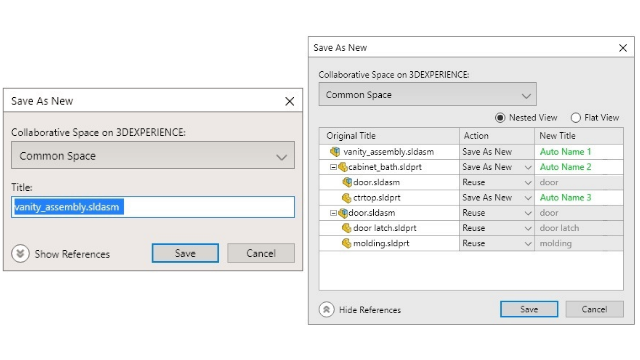The image size is (640, 360).
Task: Click the Action column header
Action: point(497,136)
